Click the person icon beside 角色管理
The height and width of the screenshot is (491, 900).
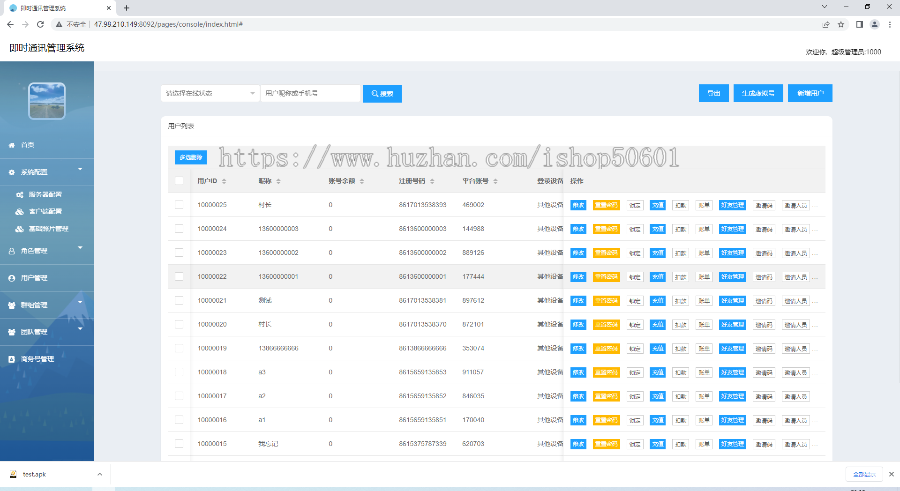(11, 251)
